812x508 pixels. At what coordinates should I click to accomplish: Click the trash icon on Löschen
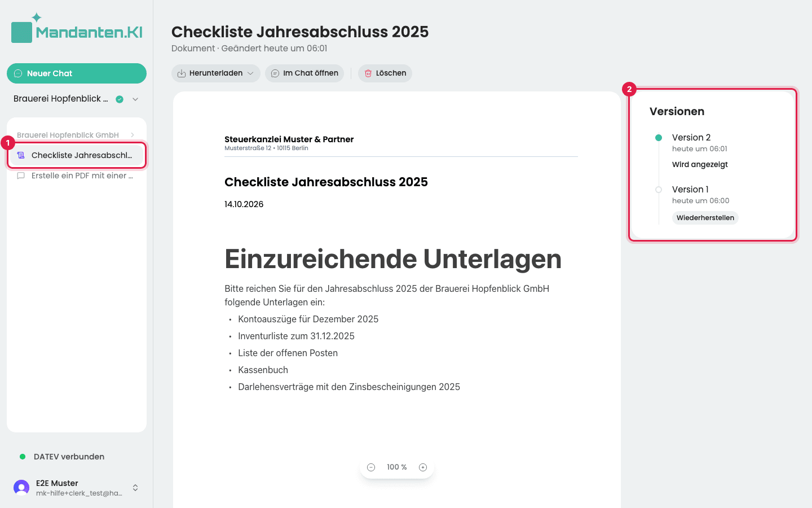click(368, 73)
